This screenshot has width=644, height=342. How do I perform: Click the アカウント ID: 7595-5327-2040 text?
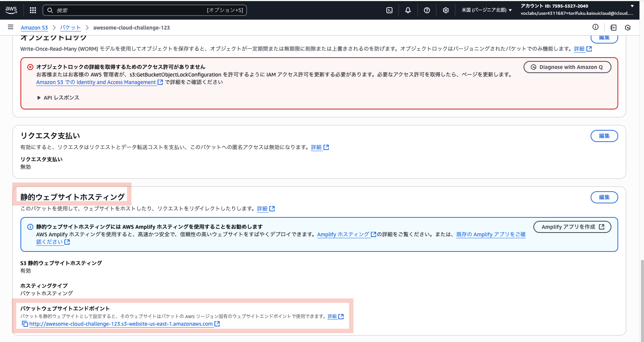click(554, 6)
